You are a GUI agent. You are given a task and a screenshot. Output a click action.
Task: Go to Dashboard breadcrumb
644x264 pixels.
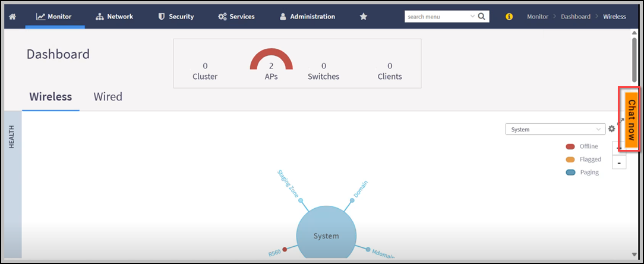pyautogui.click(x=576, y=17)
